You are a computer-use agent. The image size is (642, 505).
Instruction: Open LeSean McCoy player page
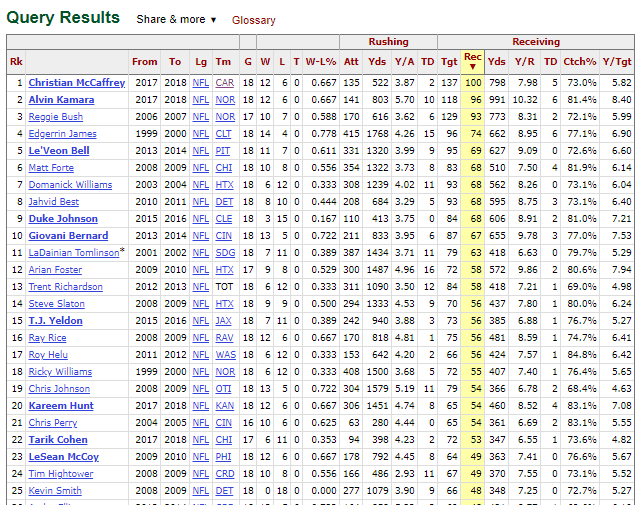(64, 457)
